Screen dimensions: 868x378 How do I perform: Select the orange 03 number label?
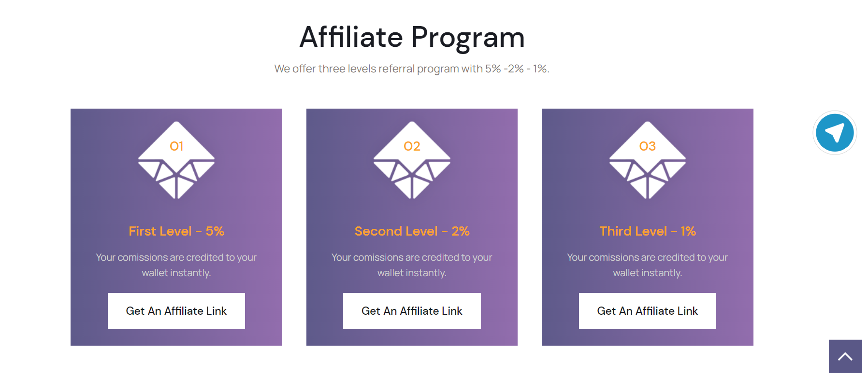click(x=648, y=146)
